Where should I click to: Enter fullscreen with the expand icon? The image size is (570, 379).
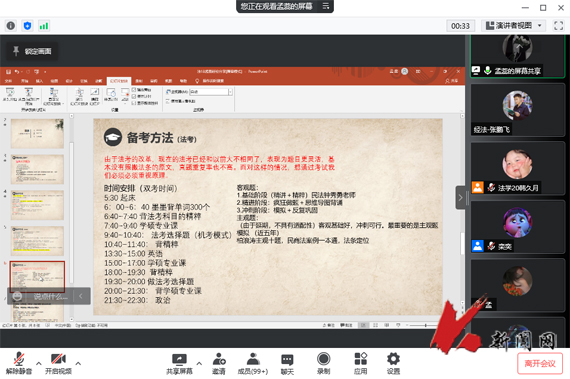tap(558, 25)
